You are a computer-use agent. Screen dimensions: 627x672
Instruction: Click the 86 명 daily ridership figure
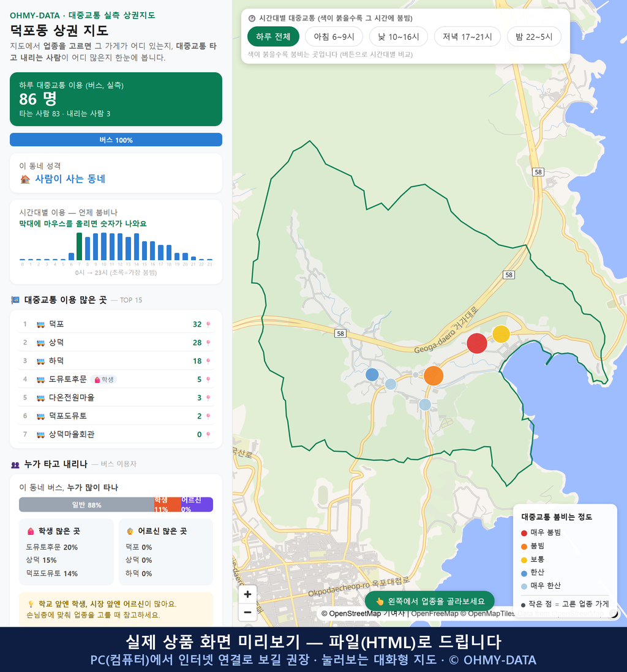tap(38, 99)
